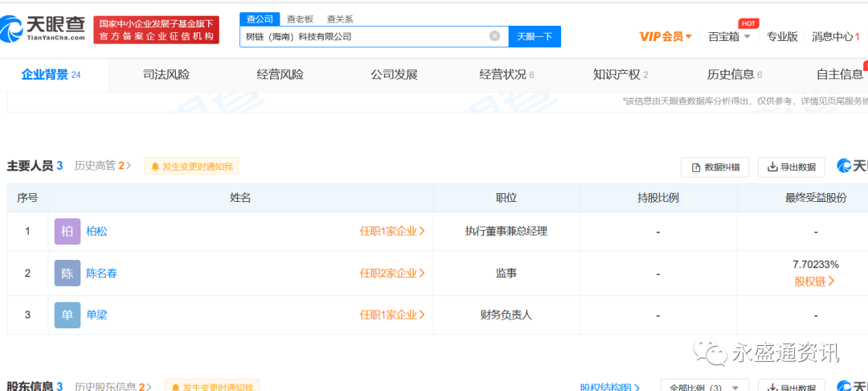
Task: Switch to 知识产权 section tab
Action: [x=620, y=75]
